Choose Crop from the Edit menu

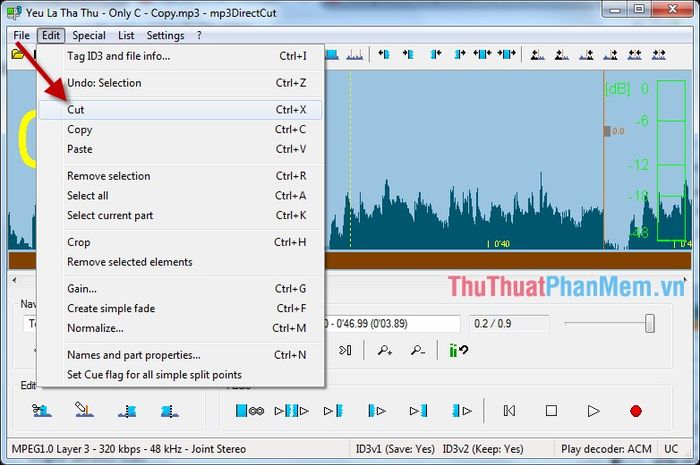click(180, 242)
